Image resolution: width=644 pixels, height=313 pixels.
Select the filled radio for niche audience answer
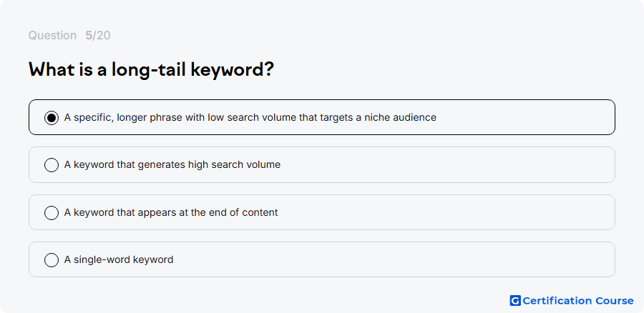pos(52,118)
